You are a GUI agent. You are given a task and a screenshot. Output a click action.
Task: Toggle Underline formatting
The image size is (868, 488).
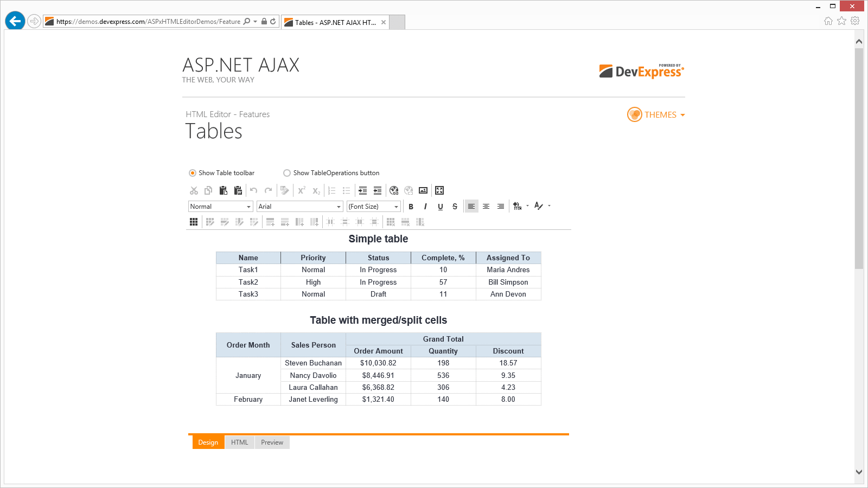coord(441,207)
